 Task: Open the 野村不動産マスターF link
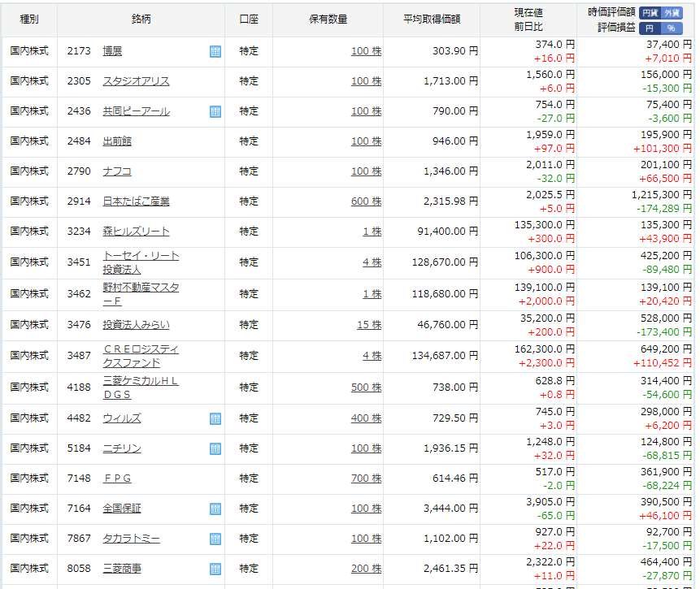pyautogui.click(x=141, y=294)
